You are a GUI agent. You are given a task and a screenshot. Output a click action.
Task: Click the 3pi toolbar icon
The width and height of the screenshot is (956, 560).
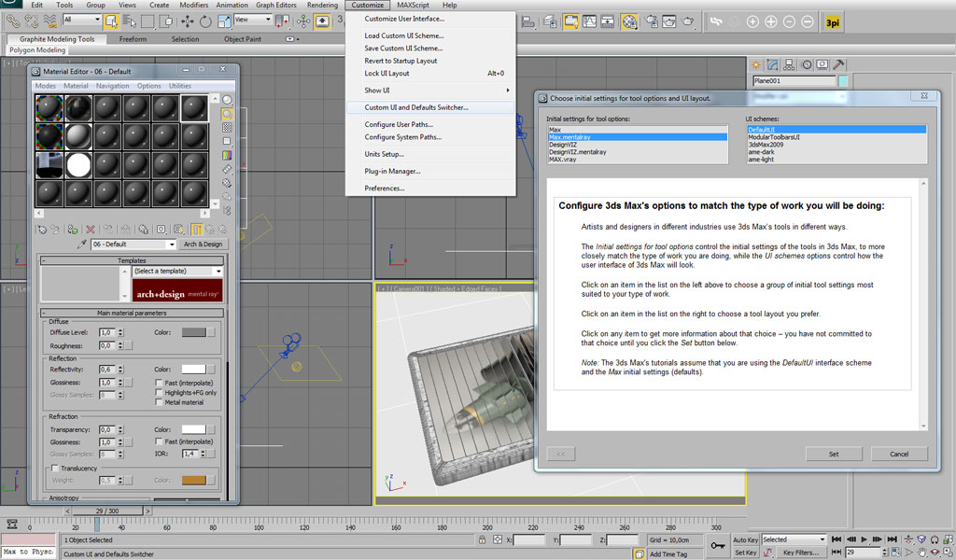(x=832, y=22)
